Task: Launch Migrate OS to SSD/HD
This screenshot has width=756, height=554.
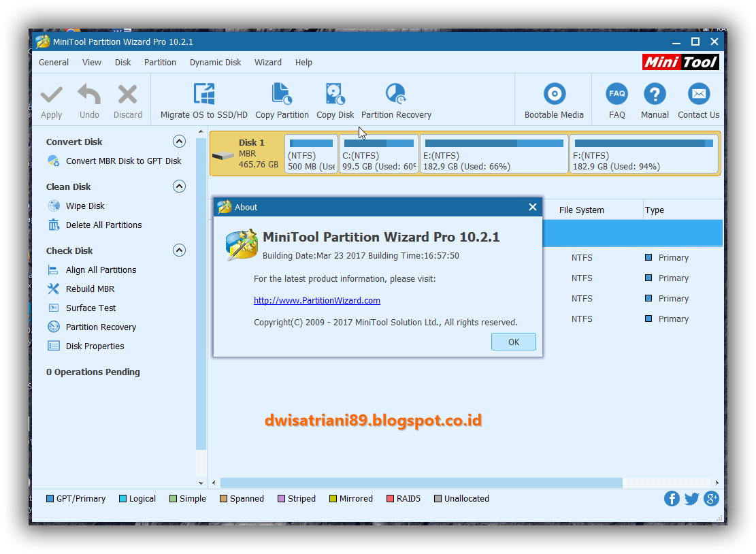Action: point(204,101)
